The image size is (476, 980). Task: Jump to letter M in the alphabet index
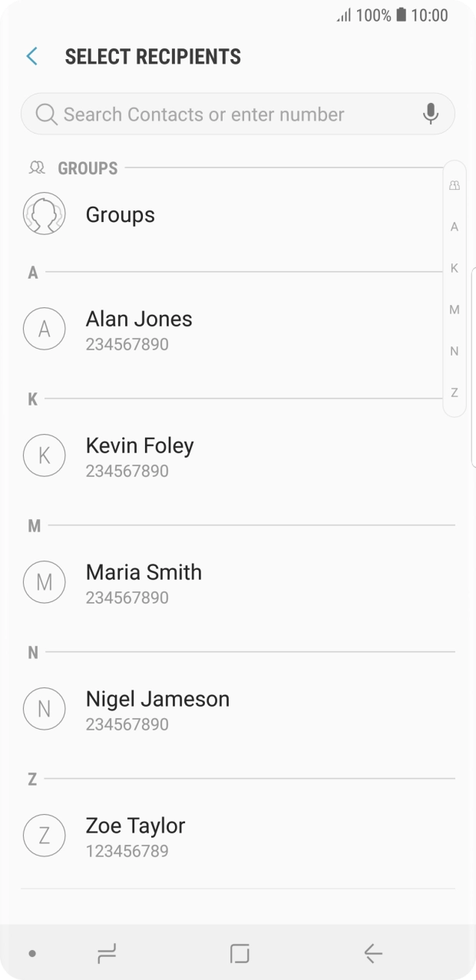[x=454, y=309]
